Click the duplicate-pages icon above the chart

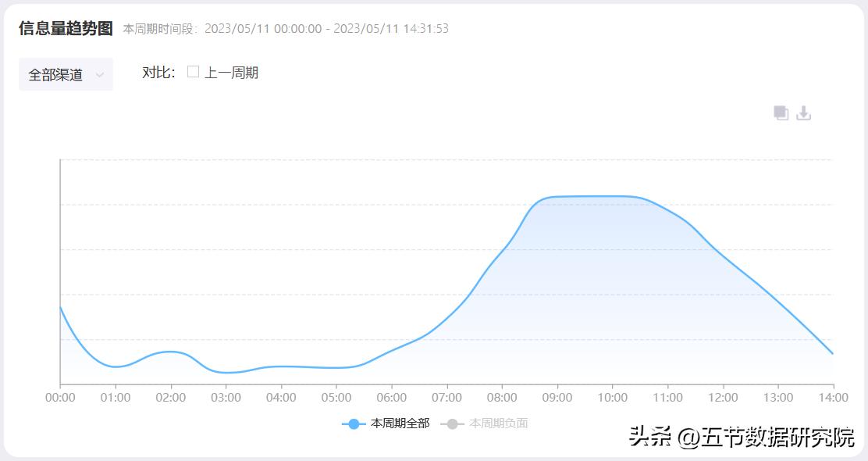(x=781, y=113)
